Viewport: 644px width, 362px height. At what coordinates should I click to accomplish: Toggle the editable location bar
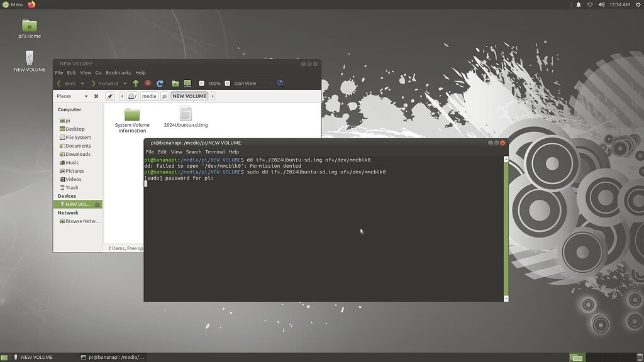pos(110,96)
